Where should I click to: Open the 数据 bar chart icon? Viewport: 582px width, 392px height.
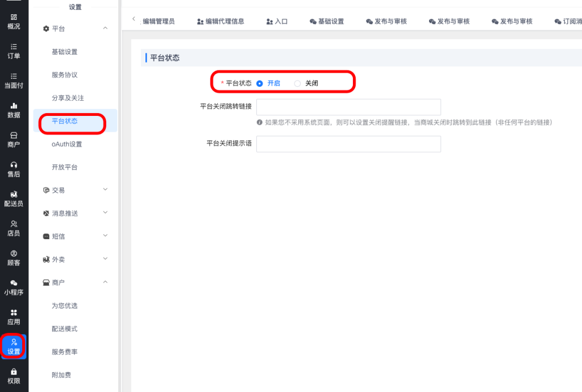[14, 106]
